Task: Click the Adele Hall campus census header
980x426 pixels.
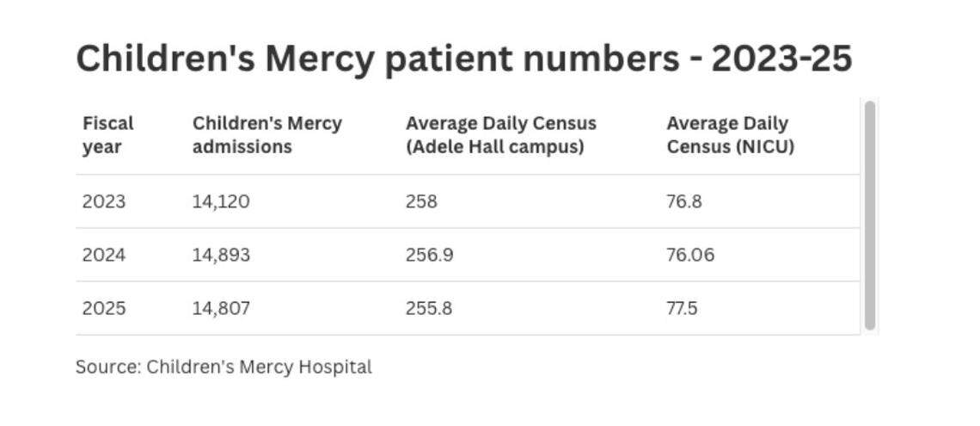Action: coord(500,135)
